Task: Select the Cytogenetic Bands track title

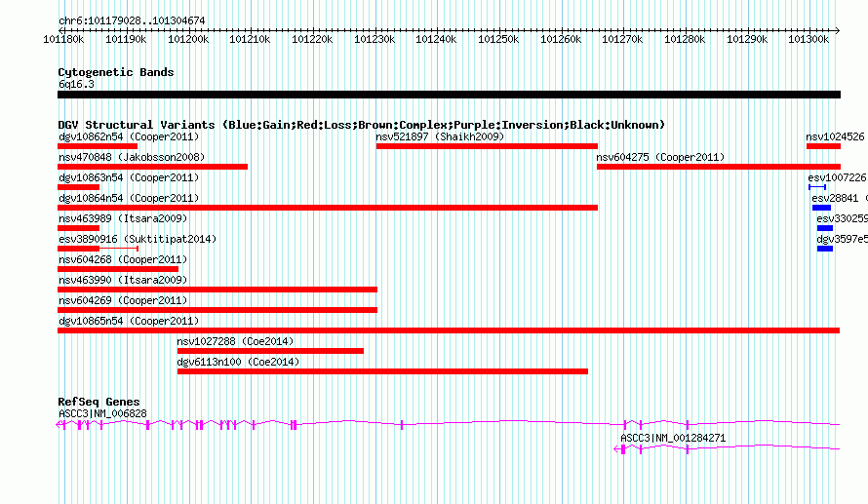Action: [x=116, y=72]
